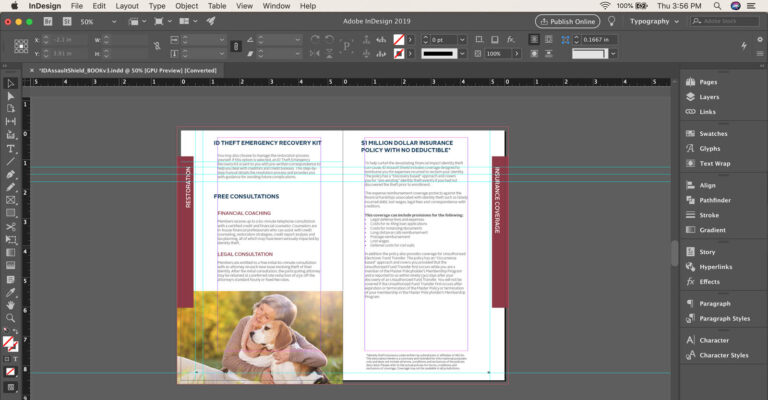Image resolution: width=768 pixels, height=400 pixels.
Task: Select the Page tool
Action: (10, 109)
